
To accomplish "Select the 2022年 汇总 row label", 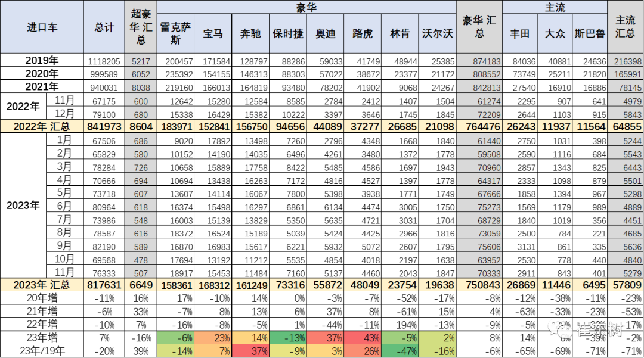I will tap(42, 126).
